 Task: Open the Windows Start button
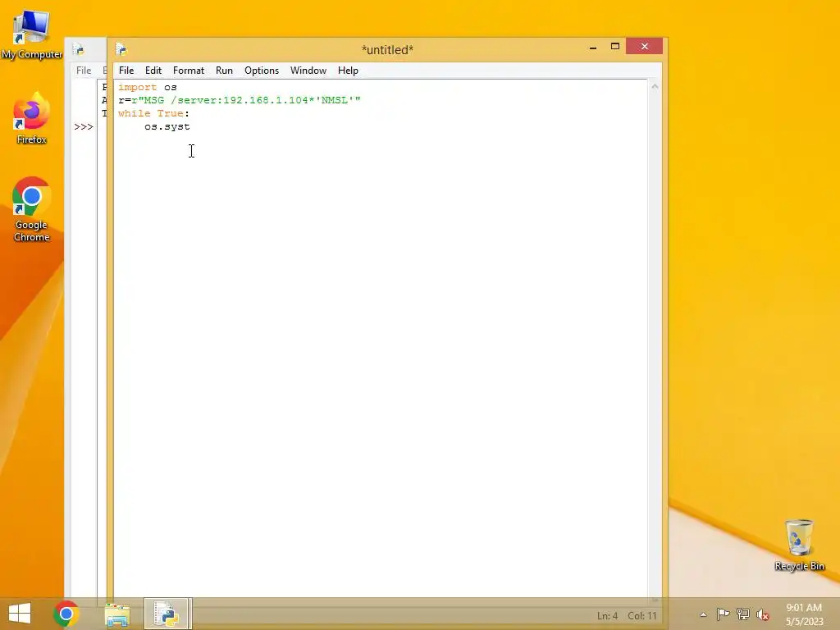[20, 614]
